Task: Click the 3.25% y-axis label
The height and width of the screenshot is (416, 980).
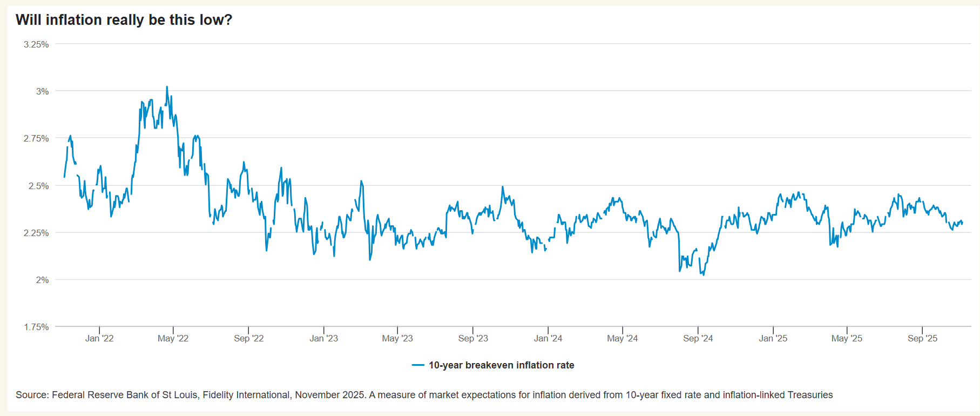Action: [x=36, y=44]
